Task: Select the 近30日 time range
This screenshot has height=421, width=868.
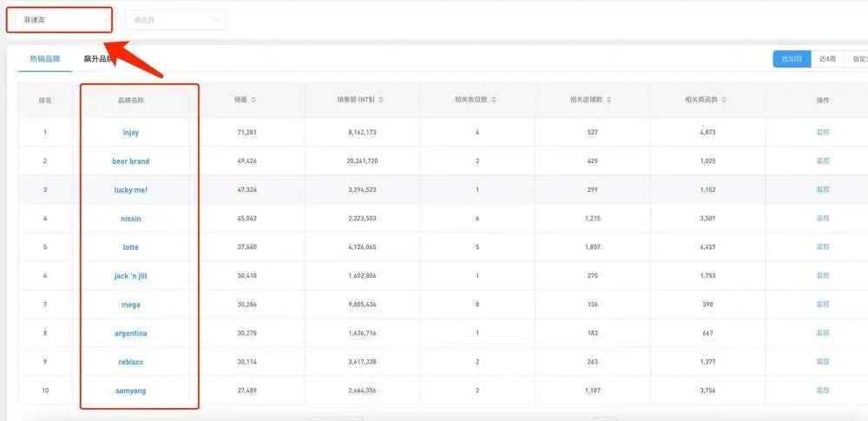Action: coord(792,59)
